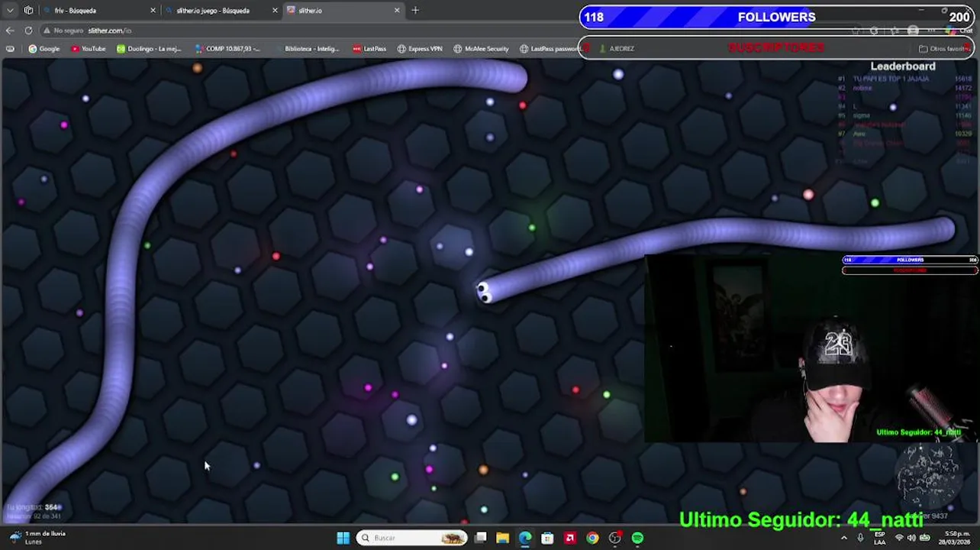The image size is (980, 550).
Task: Click the bookmarks bar leftmost icon
Action: (10, 49)
